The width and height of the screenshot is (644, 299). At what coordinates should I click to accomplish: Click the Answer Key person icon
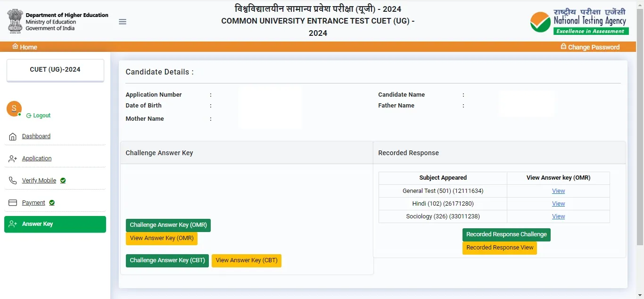pos(13,224)
